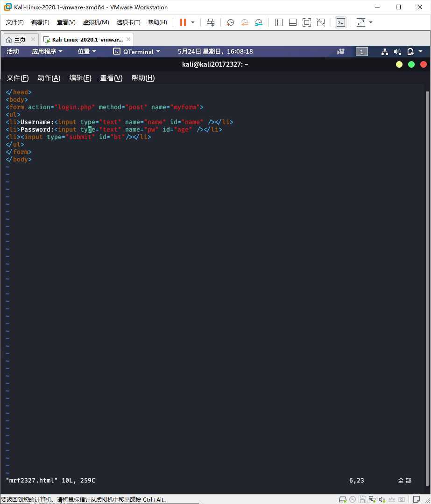Open the VMware 帮助(H) menu
Screen dimensions: 431x504
(157, 22)
